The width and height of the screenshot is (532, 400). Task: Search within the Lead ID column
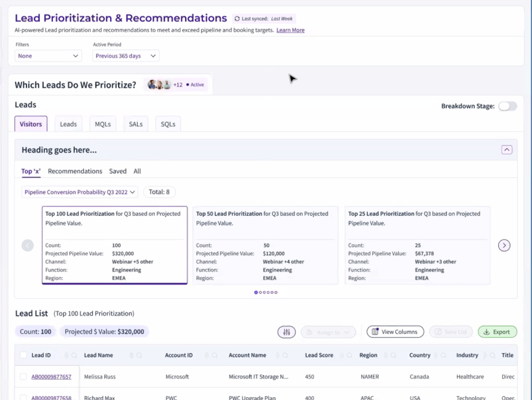point(74,355)
